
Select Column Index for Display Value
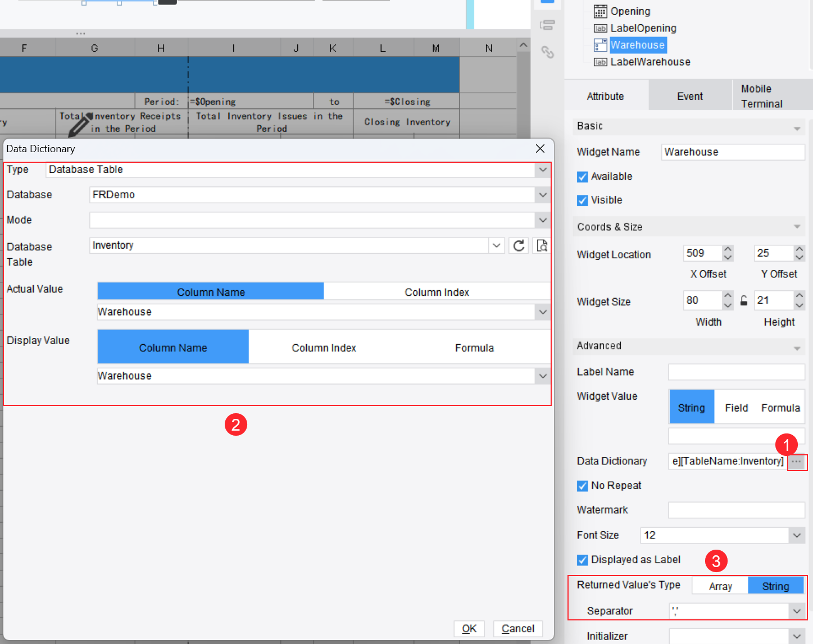pos(324,348)
